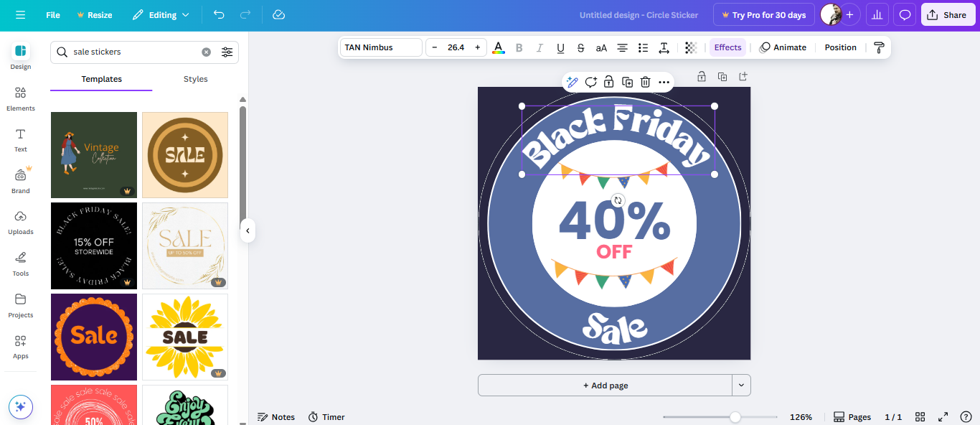Toggle underline formatting
This screenshot has width=980, height=425.
pyautogui.click(x=560, y=47)
